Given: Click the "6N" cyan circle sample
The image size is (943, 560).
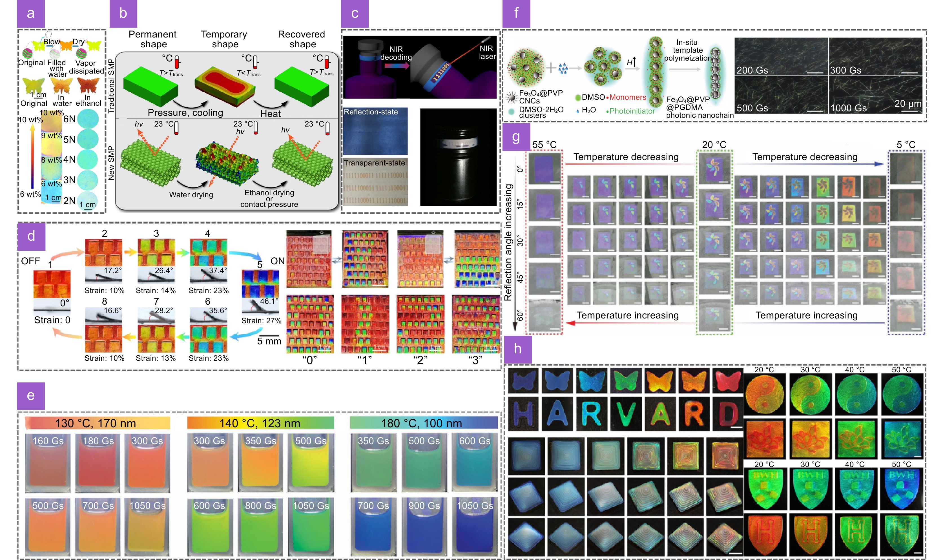Looking at the screenshot, I should click(88, 119).
